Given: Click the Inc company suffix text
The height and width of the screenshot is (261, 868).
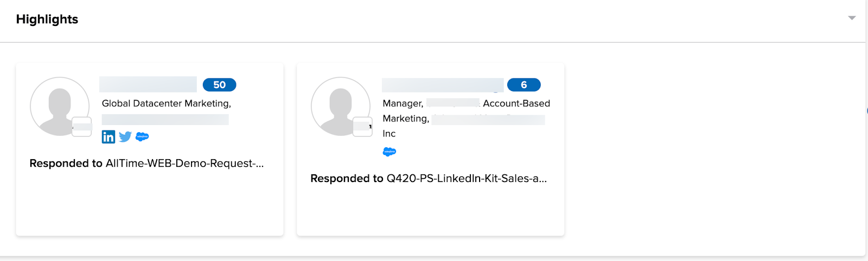Looking at the screenshot, I should (x=389, y=134).
